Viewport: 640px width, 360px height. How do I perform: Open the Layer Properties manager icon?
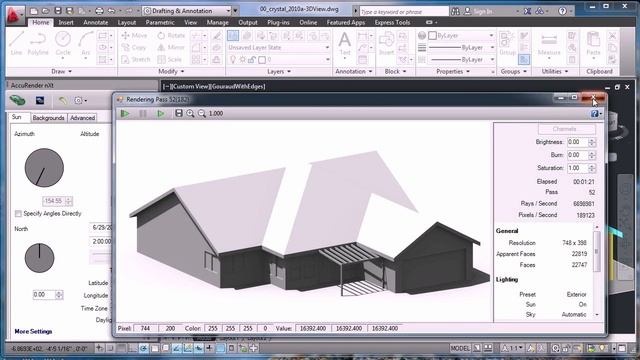point(233,36)
